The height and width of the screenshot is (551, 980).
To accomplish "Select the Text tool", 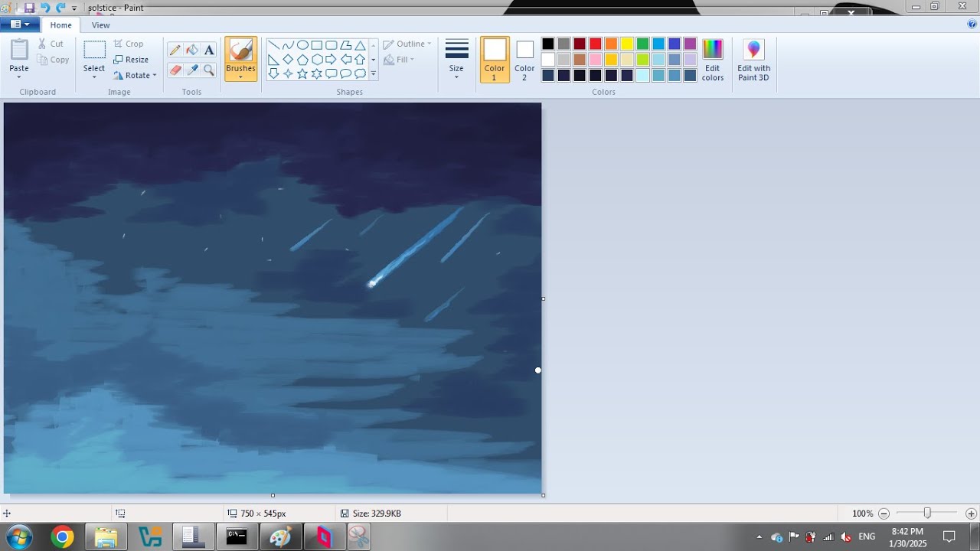I will pyautogui.click(x=209, y=50).
